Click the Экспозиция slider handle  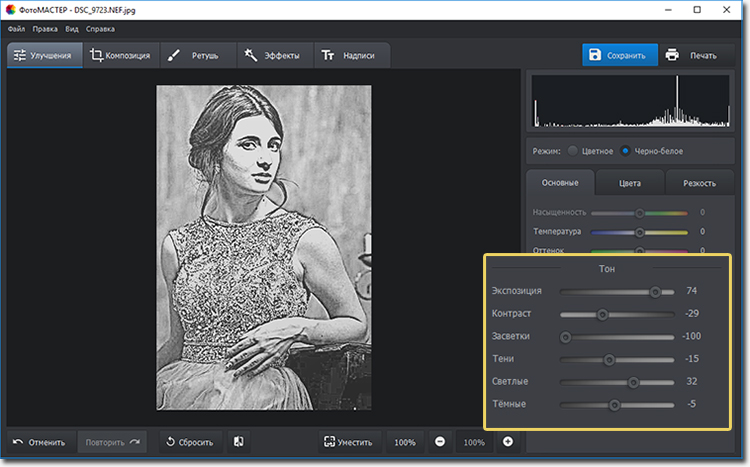[656, 292]
